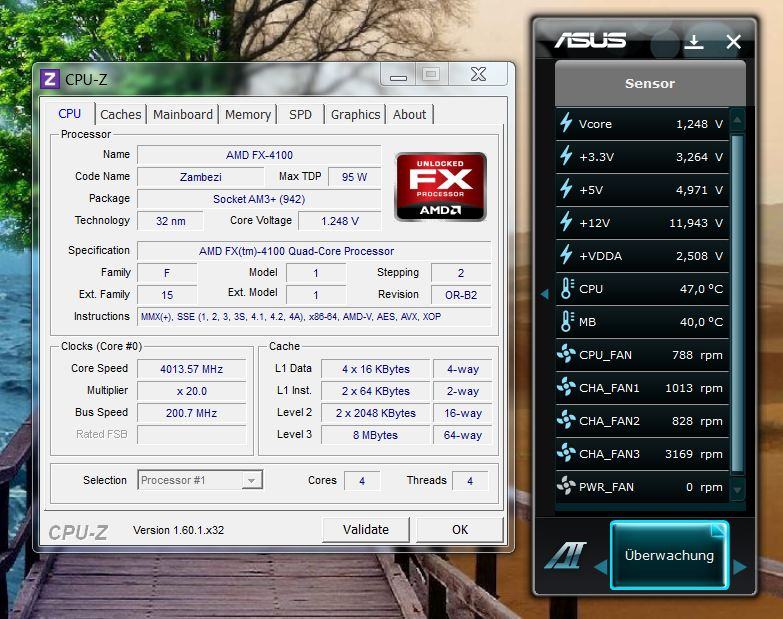Click the Specification AMD FX(tm)-4100 field

point(314,251)
